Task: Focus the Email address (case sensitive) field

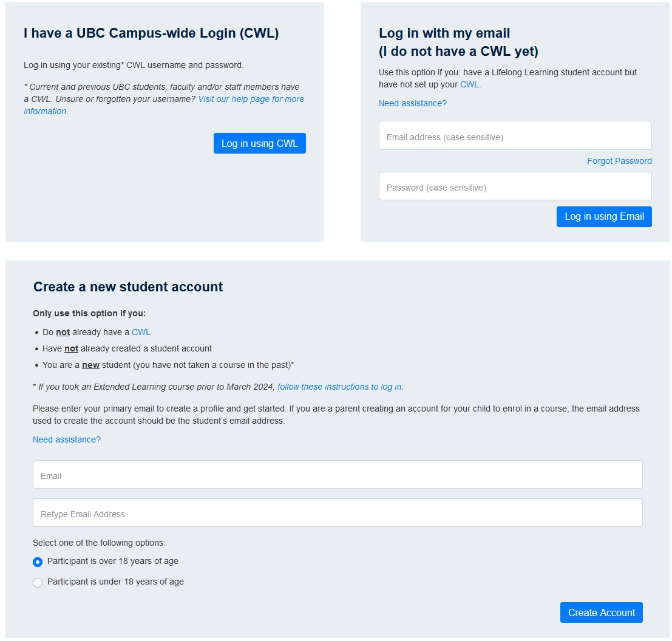Action: (x=515, y=135)
